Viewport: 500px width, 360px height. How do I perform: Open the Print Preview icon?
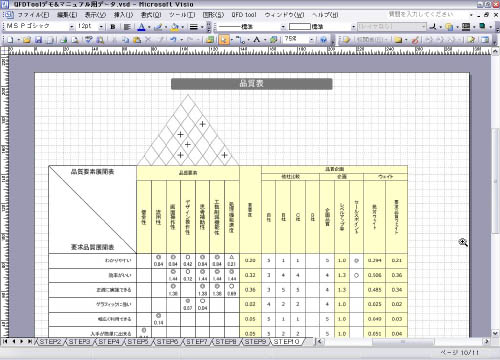pos(75,40)
